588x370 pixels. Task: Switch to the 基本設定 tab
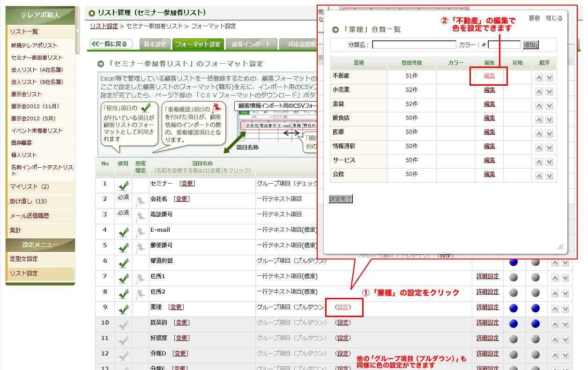coord(155,44)
